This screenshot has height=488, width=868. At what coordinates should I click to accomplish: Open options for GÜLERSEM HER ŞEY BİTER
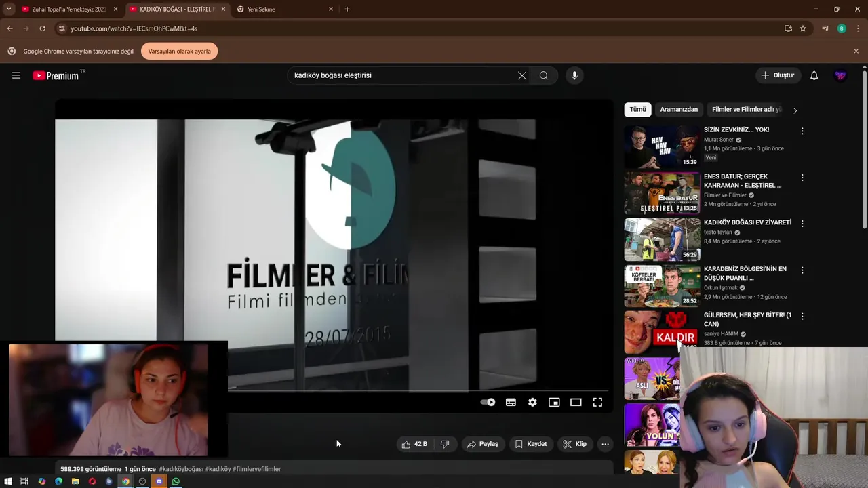click(x=802, y=317)
